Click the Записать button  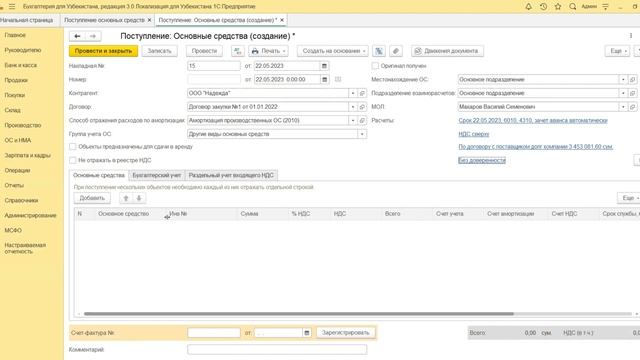tap(159, 51)
